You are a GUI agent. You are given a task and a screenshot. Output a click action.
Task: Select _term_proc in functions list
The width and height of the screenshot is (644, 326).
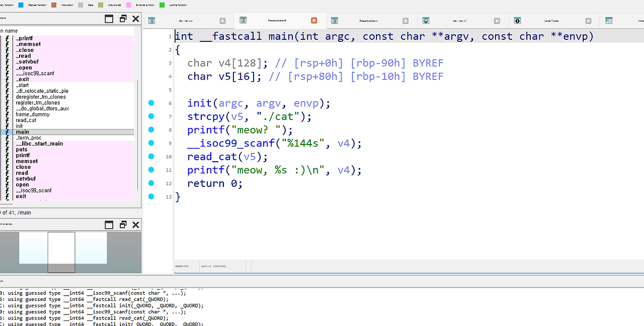tap(29, 138)
